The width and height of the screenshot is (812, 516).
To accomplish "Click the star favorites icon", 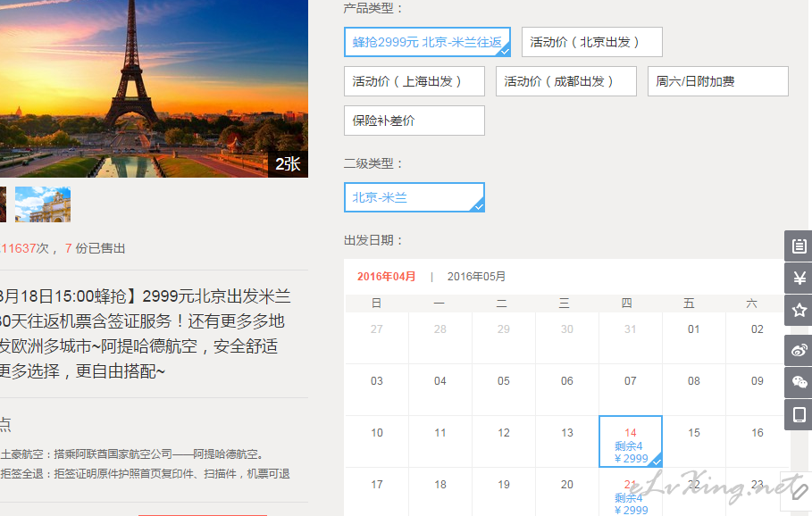I will point(799,310).
